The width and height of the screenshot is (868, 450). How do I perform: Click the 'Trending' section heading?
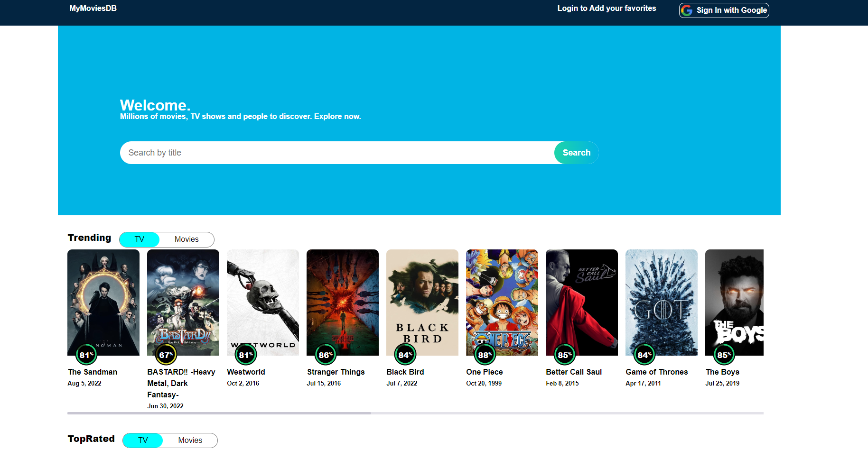89,238
